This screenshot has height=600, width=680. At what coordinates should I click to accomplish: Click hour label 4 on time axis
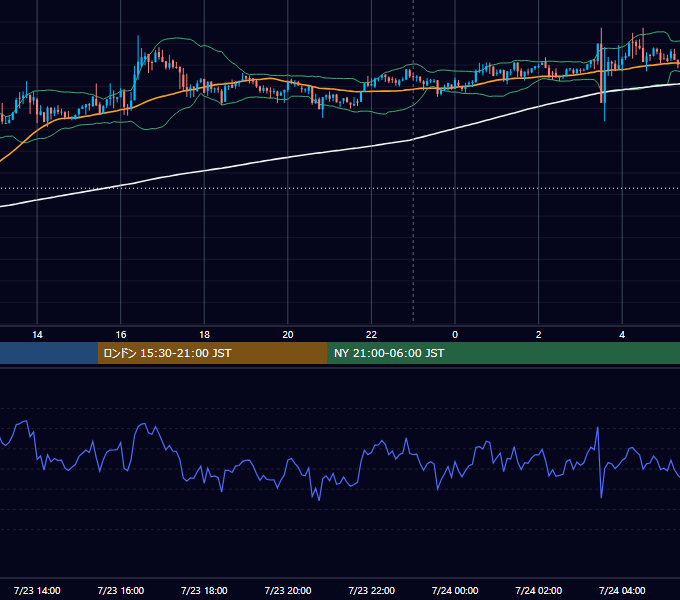(x=622, y=335)
